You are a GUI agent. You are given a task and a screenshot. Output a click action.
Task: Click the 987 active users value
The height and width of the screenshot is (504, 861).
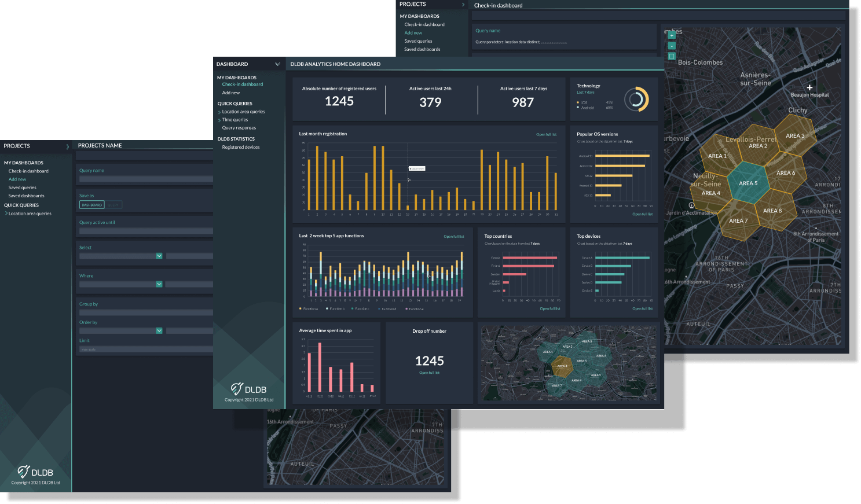tap(523, 102)
